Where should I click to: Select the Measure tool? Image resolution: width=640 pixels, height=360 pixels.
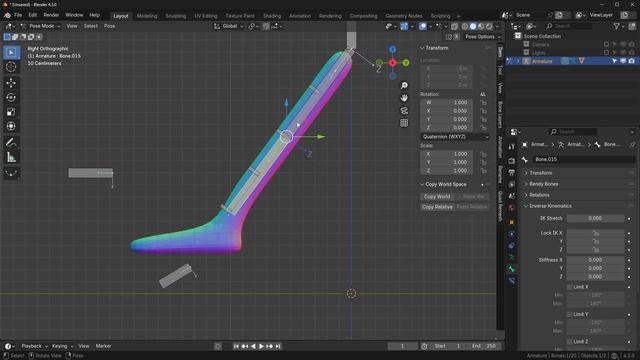[11, 157]
